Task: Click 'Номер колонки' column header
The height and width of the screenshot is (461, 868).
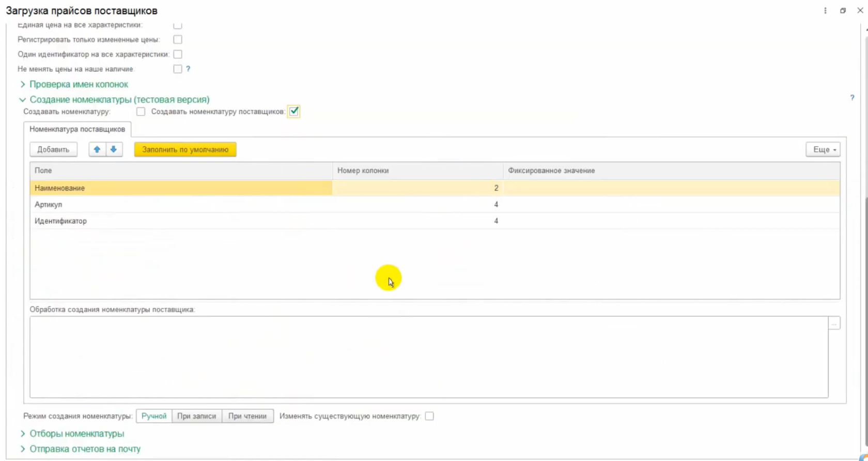Action: point(418,171)
